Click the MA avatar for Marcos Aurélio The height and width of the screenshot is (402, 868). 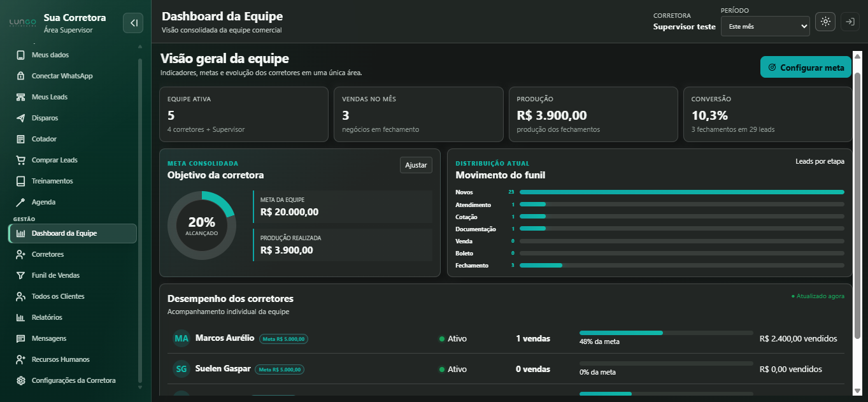click(x=181, y=338)
